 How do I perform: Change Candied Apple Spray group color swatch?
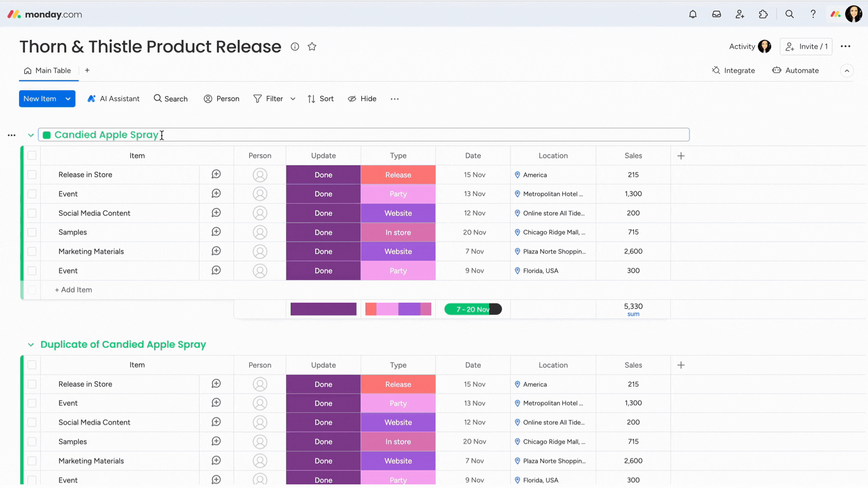[x=47, y=135]
